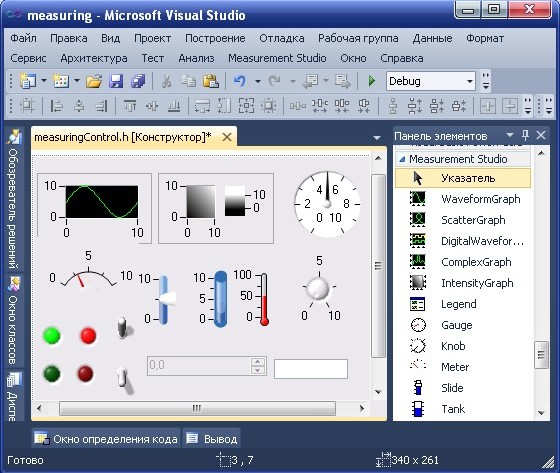Image resolution: width=560 pixels, height=473 pixels.
Task: Click the blue slide control thumb
Action: coord(167,298)
